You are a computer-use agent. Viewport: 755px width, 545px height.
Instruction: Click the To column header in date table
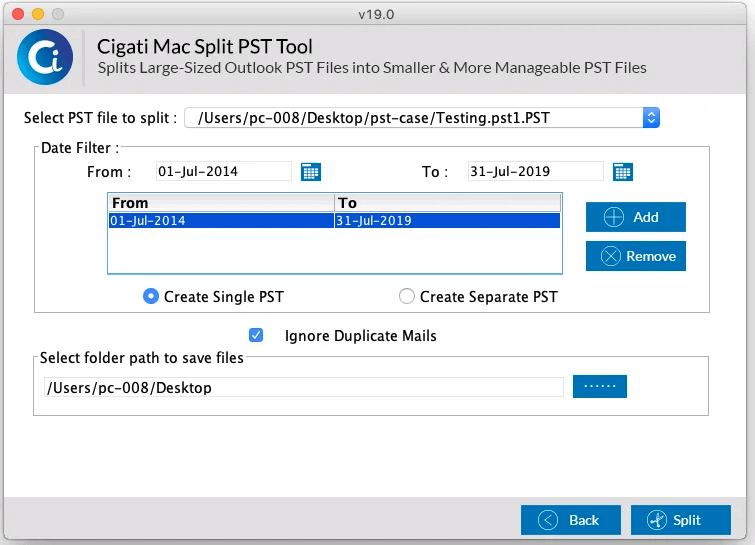[447, 203]
